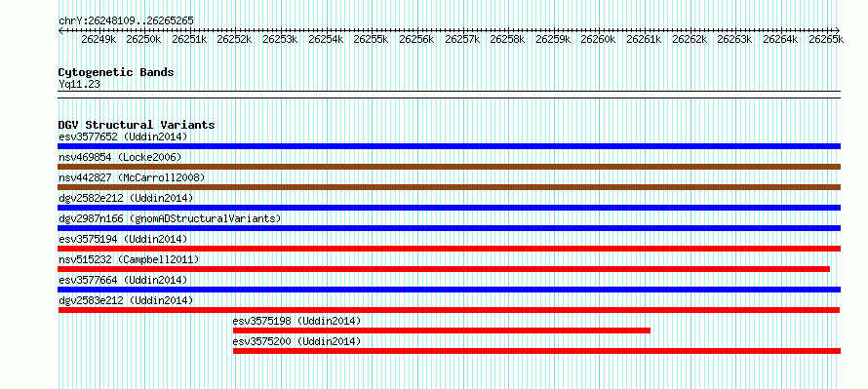This screenshot has width=868, height=389.
Task: Click the esv3577664 (Uddin2014) blue bar
Action: [449, 290]
